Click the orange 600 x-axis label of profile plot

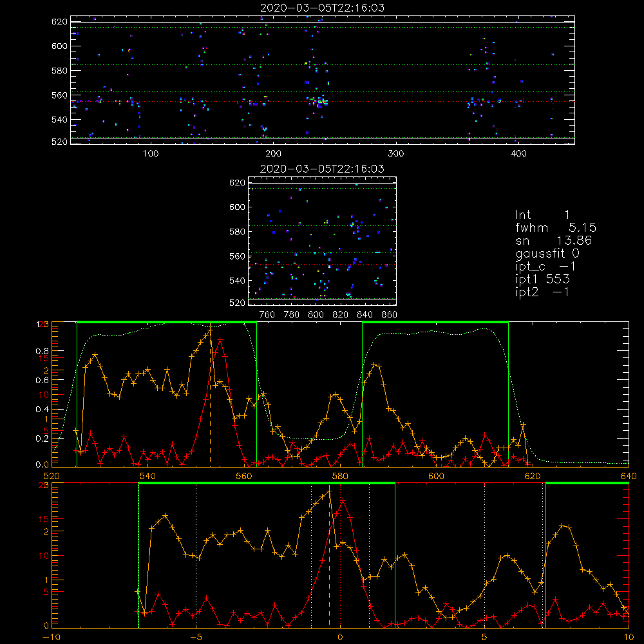tap(437, 477)
